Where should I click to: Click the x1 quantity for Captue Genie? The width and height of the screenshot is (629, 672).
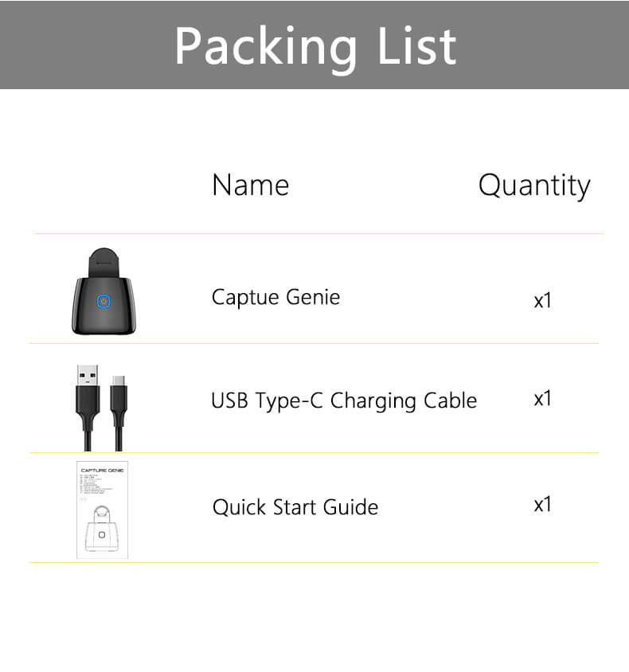[x=542, y=300]
